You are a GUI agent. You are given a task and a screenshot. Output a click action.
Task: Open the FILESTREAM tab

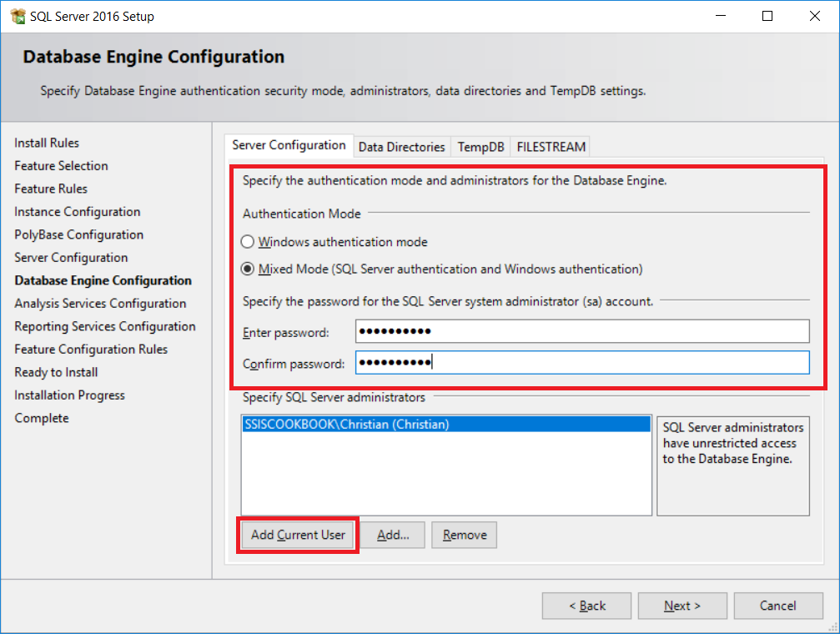point(551,147)
